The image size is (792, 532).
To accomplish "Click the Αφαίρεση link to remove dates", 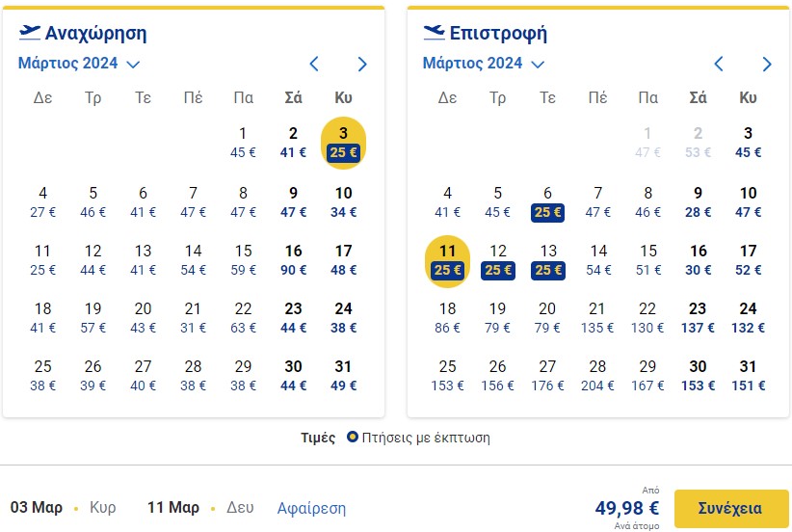I will [311, 508].
